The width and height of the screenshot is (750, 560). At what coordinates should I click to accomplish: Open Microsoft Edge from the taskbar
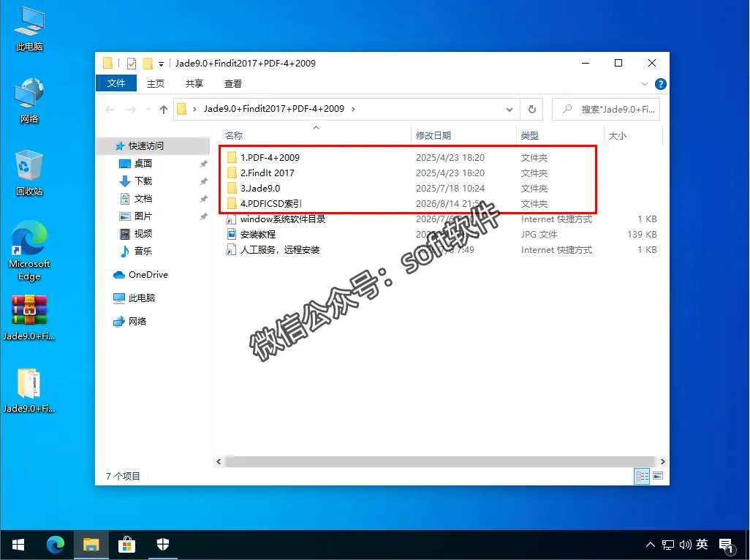pyautogui.click(x=56, y=545)
